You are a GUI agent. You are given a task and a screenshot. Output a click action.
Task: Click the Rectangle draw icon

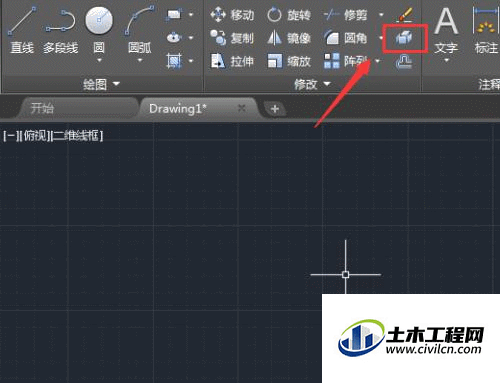click(x=174, y=15)
